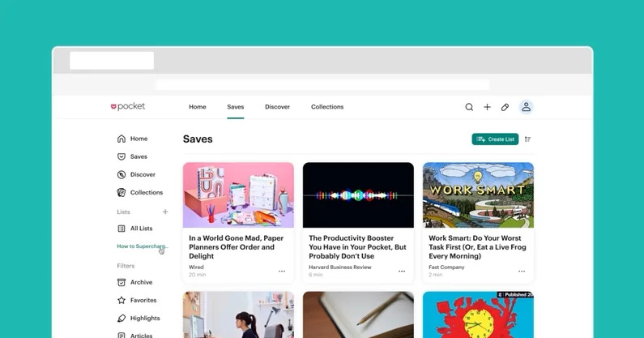Select Highlights filter label
The image size is (644, 338).
coord(145,319)
